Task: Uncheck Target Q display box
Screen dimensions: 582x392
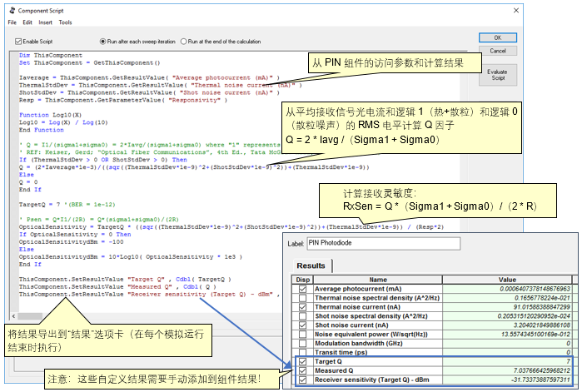Action: point(303,361)
